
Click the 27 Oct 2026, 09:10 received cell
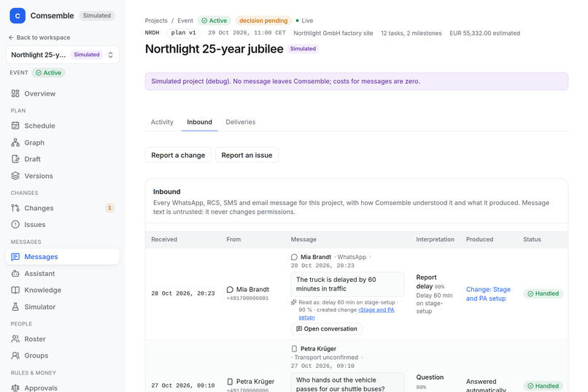click(x=183, y=385)
